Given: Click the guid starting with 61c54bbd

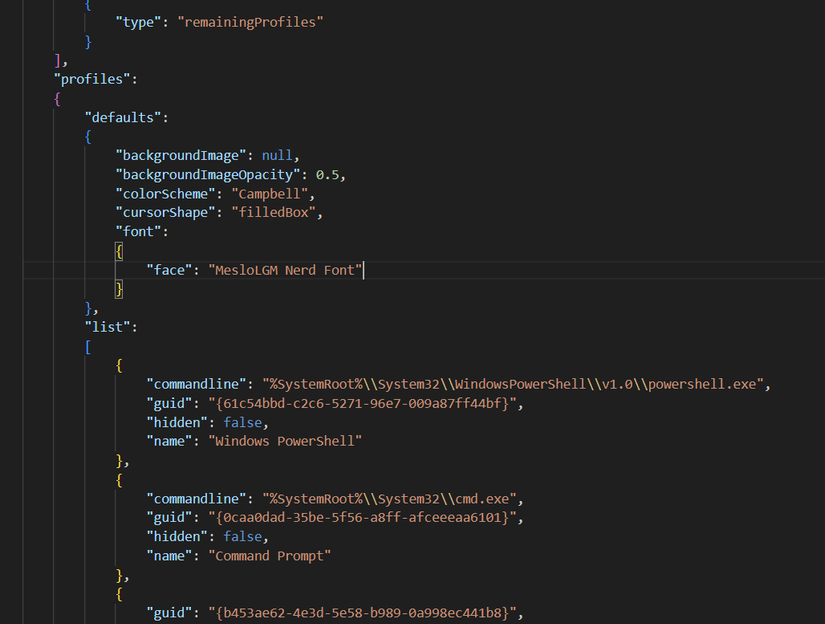Looking at the screenshot, I should (x=362, y=404).
